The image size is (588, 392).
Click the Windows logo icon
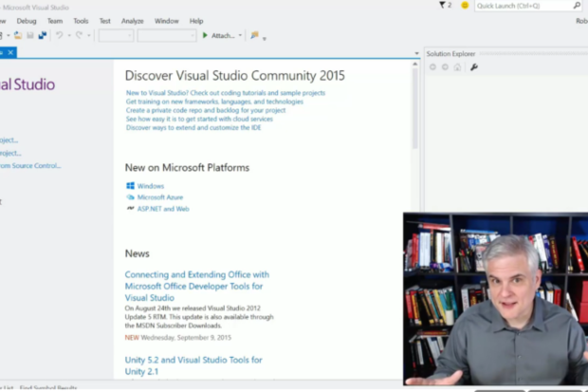pos(130,185)
